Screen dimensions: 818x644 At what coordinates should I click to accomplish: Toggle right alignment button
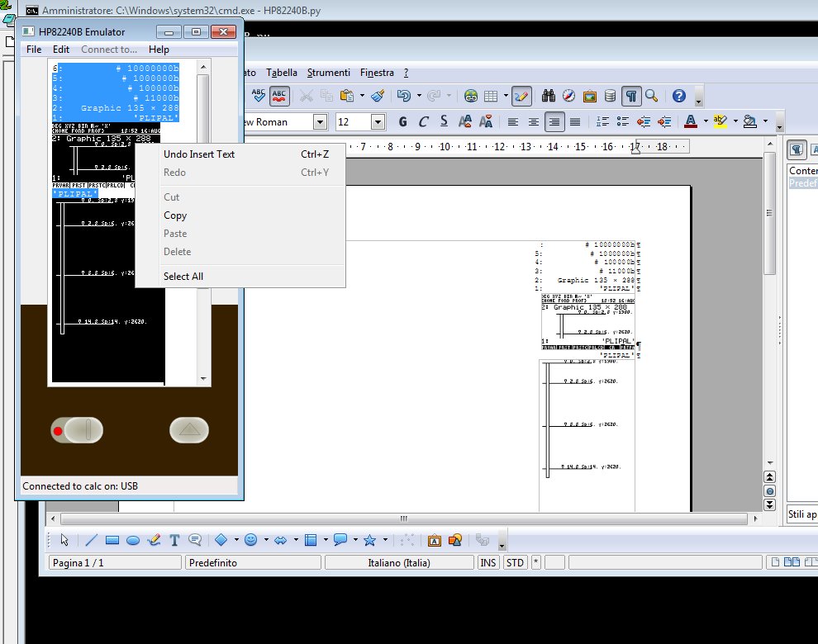pyautogui.click(x=554, y=122)
